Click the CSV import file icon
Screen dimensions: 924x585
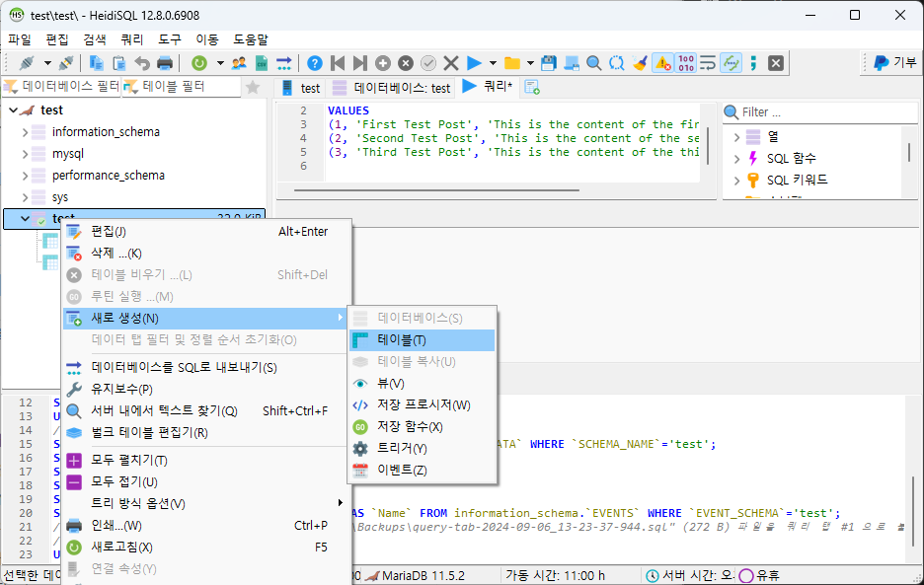coord(262,63)
